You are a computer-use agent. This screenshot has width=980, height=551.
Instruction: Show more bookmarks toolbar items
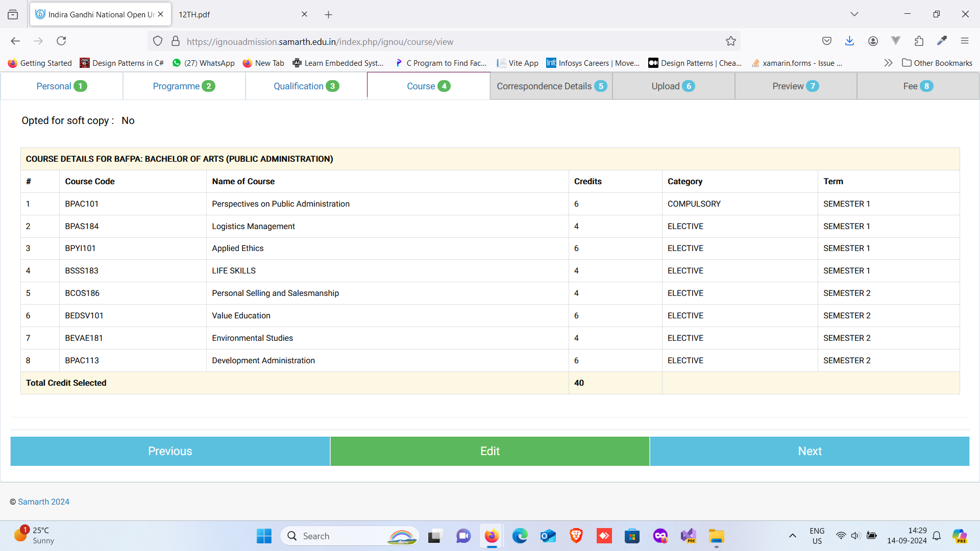[888, 63]
